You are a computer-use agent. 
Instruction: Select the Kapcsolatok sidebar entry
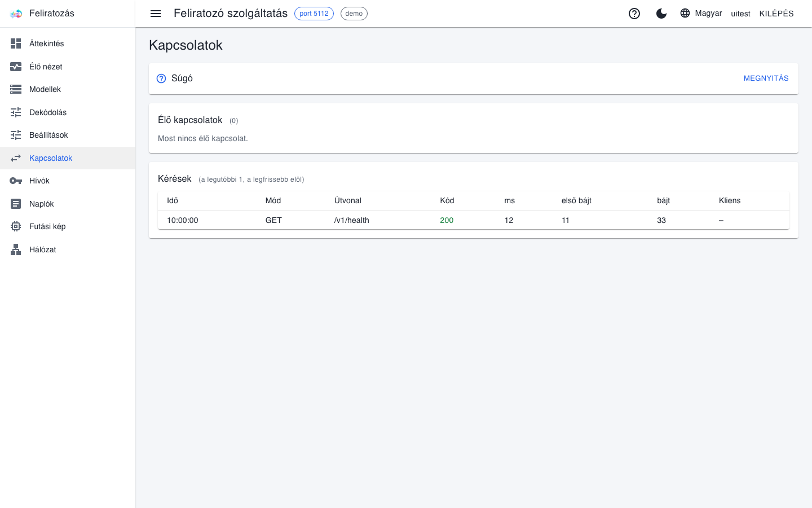[68, 158]
